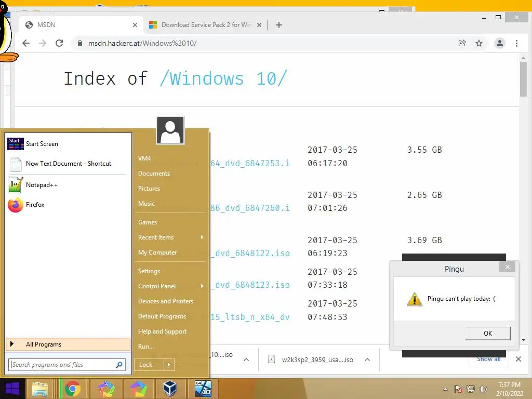
Task: Bookmark this page with the star icon
Action: point(478,43)
